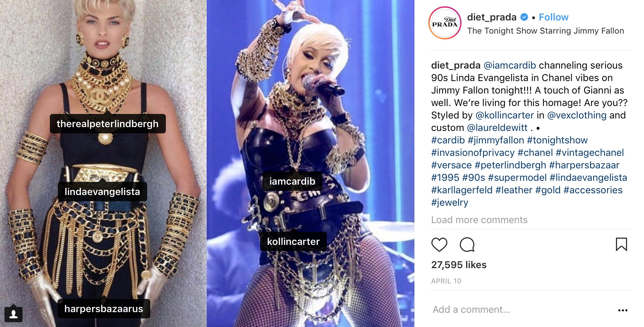This screenshot has height=327, width=644.
Task: Open the iamcardib photo tag
Action: [x=292, y=181]
